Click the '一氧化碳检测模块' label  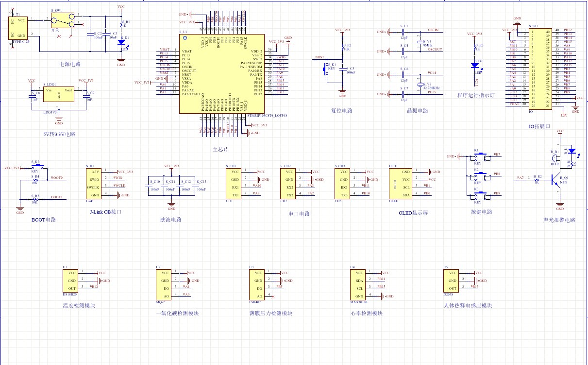[x=177, y=313]
